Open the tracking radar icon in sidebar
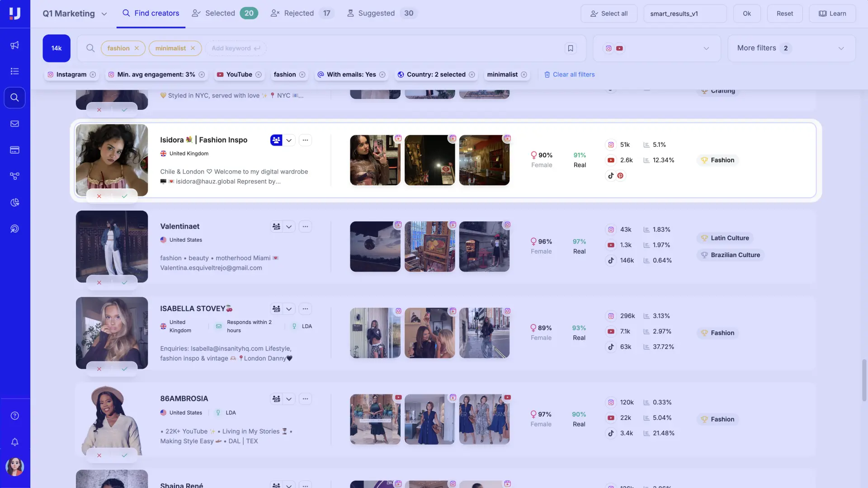The height and width of the screenshot is (488, 868). tap(14, 229)
